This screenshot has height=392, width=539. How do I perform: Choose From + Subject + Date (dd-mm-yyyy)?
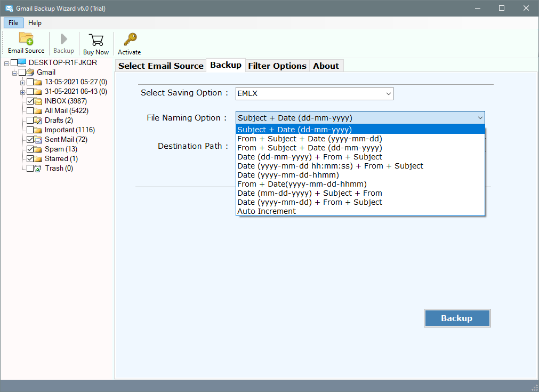(360, 148)
